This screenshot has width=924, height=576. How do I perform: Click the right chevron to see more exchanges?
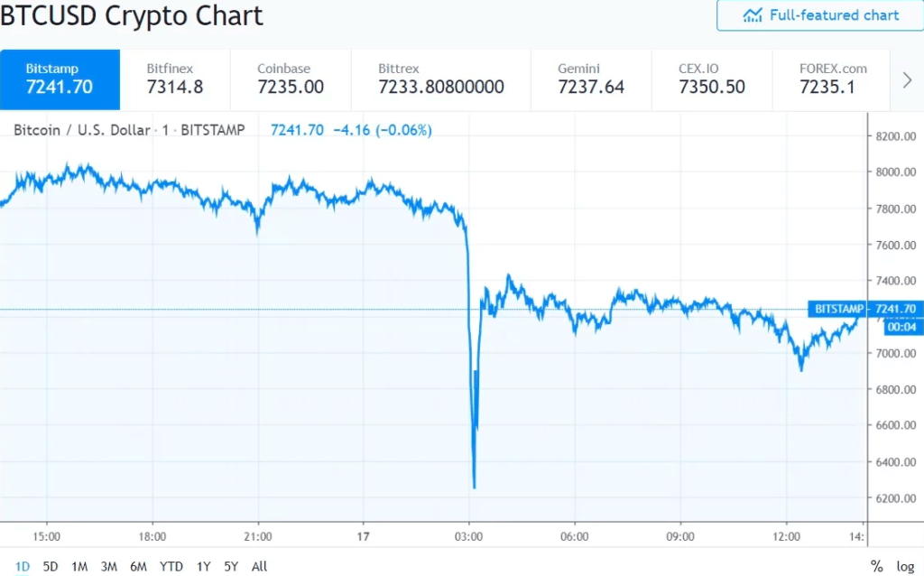(x=907, y=79)
